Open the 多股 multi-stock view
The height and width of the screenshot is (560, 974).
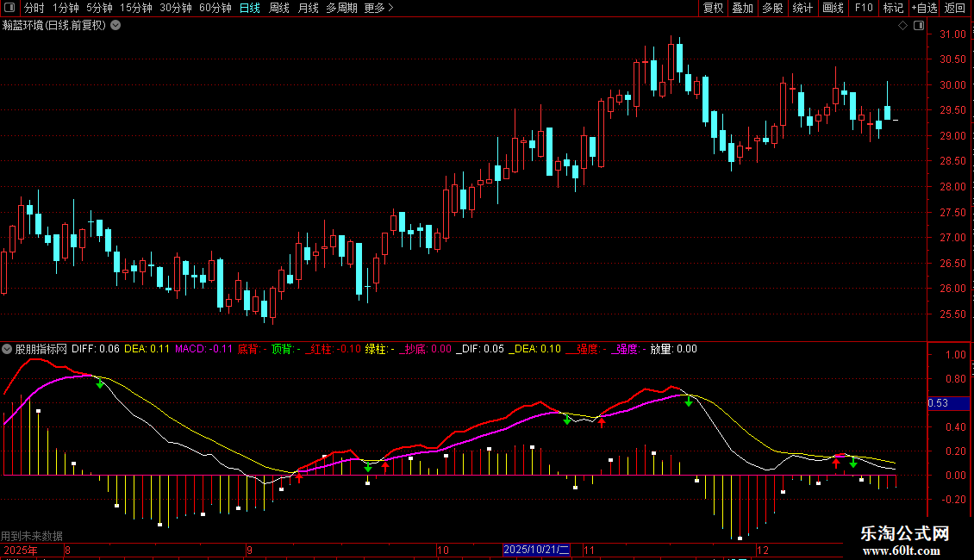point(773,8)
